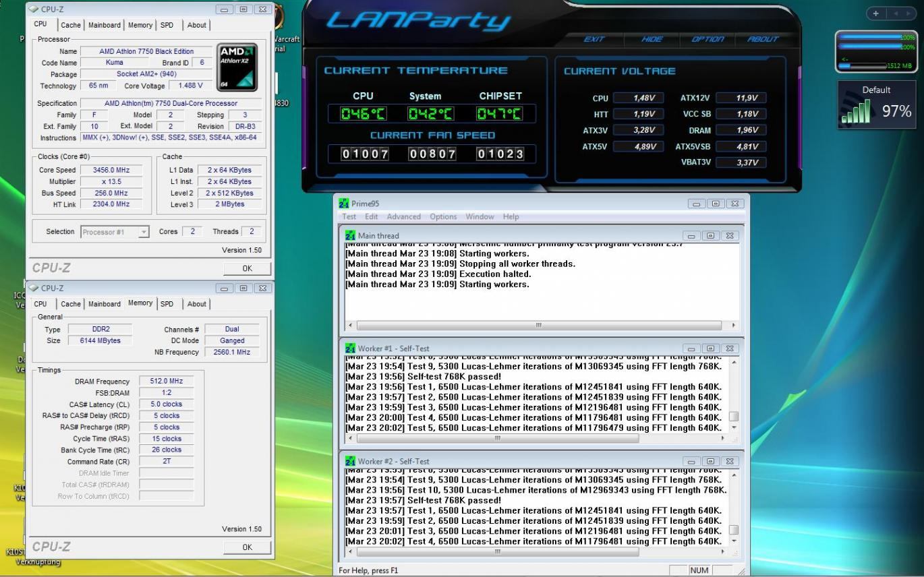Click the Worker #1 Self-Test window icon

pos(350,348)
